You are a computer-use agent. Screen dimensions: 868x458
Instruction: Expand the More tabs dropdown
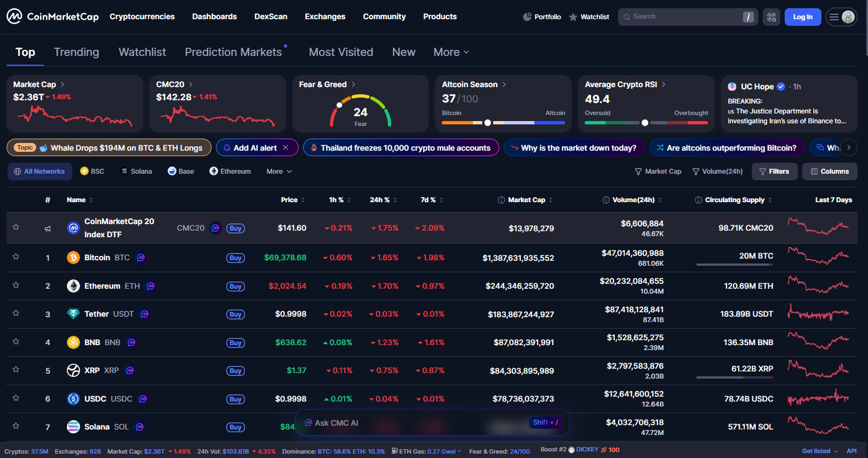click(451, 52)
